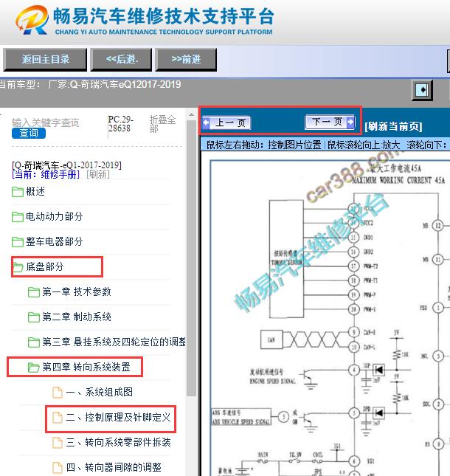
Task: Toggle the side panel arrow icon button
Action: tap(422, 90)
